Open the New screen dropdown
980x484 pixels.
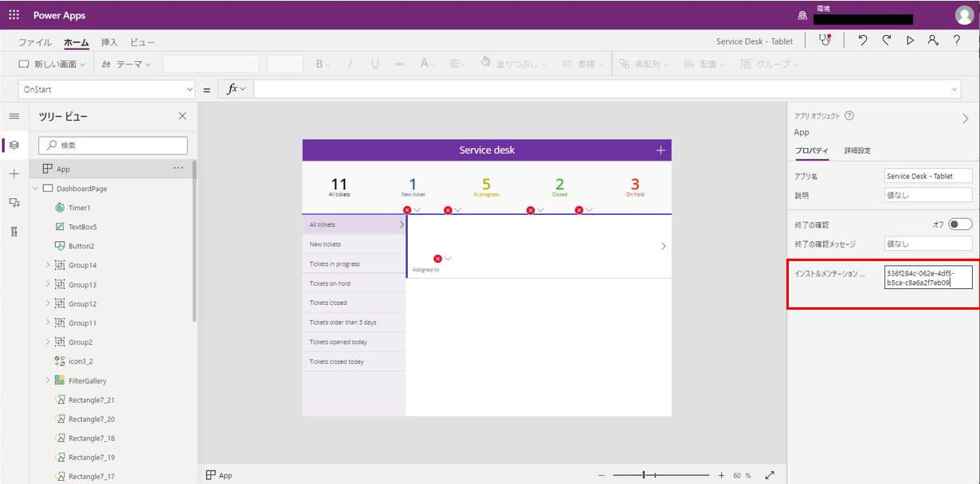(53, 64)
